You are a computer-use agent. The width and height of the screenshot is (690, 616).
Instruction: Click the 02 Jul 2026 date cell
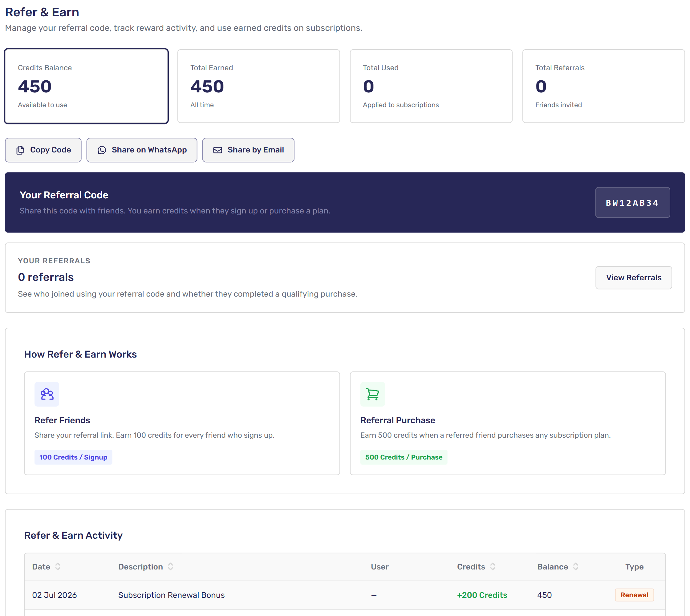55,595
